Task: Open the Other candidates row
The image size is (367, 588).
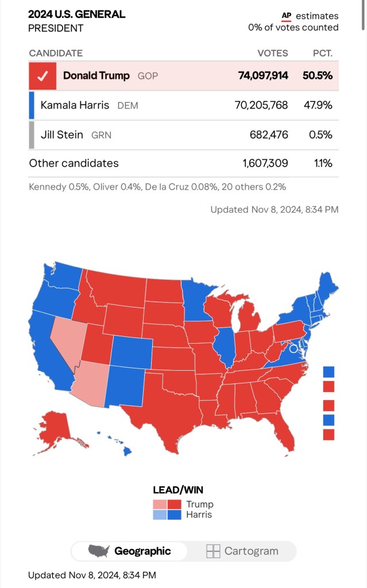Action: 74,163
